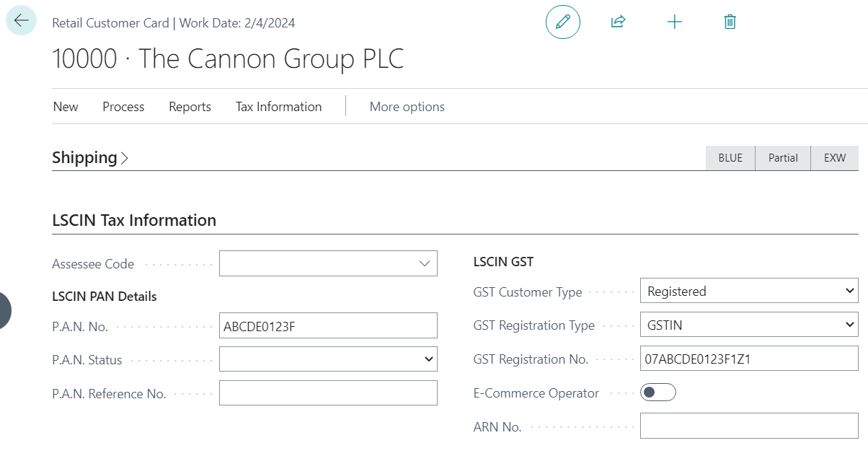Open the Process menu
Viewport: 868px width, 456px height.
[123, 107]
